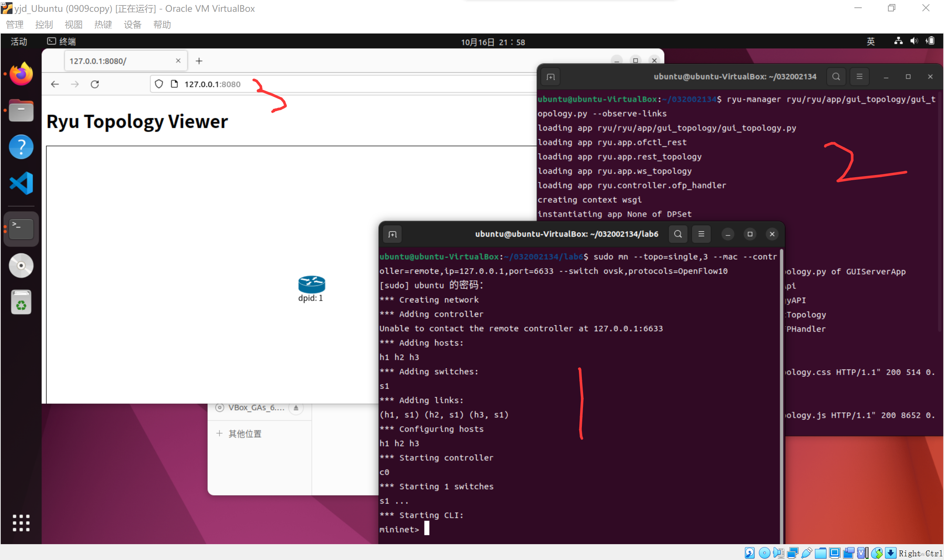Click VirtualBox hard disk status icon
The height and width of the screenshot is (560, 944).
point(750,553)
